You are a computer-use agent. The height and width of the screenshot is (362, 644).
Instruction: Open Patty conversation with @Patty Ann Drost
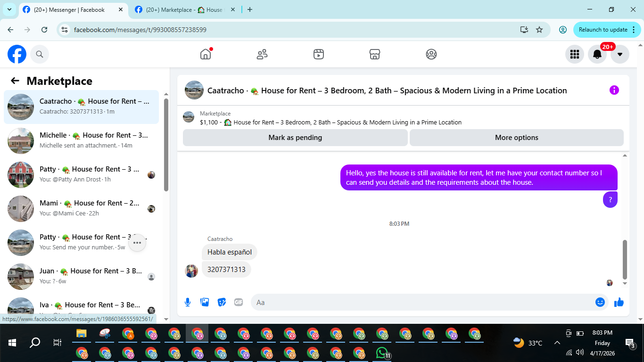click(82, 175)
